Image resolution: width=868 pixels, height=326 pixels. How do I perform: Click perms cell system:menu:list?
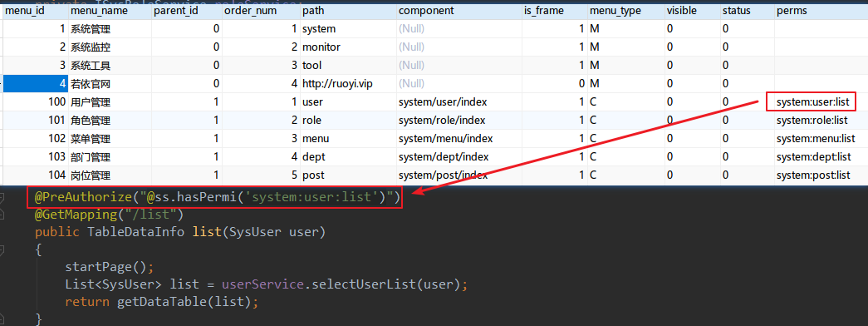(x=821, y=139)
